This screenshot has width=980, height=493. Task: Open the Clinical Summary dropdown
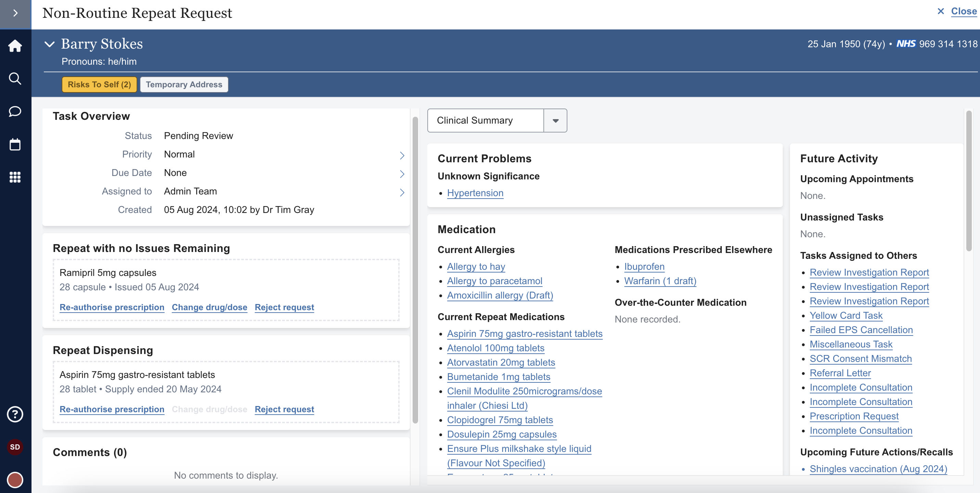(555, 121)
